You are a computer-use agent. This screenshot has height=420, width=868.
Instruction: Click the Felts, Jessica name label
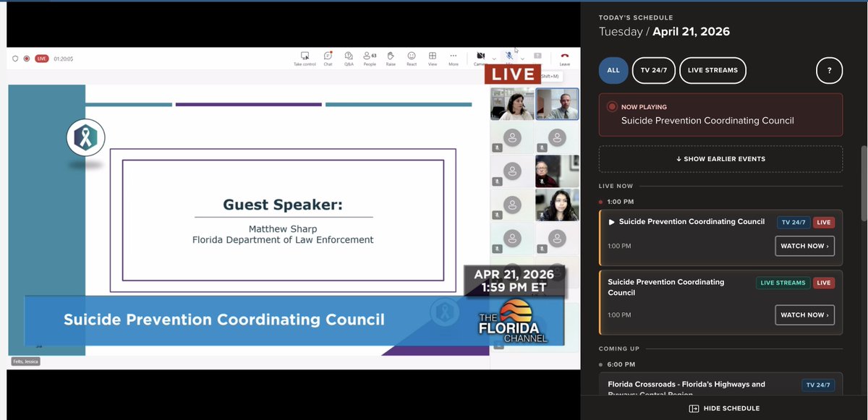(25, 361)
